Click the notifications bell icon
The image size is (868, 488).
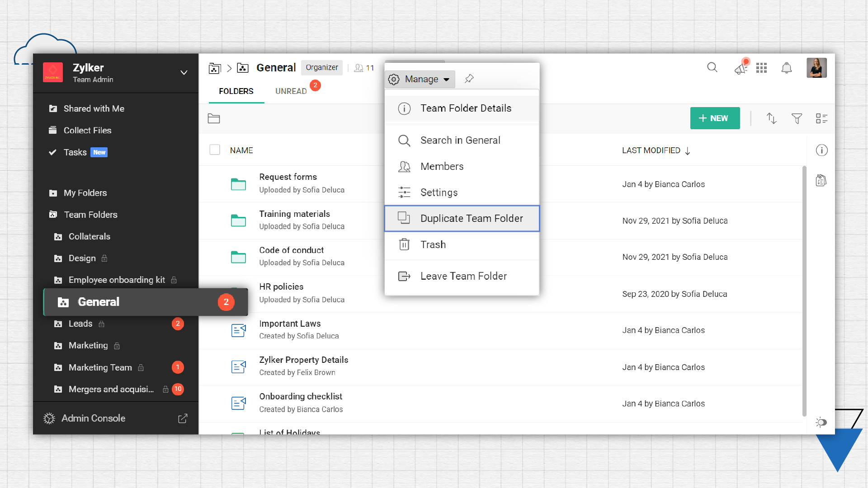787,68
